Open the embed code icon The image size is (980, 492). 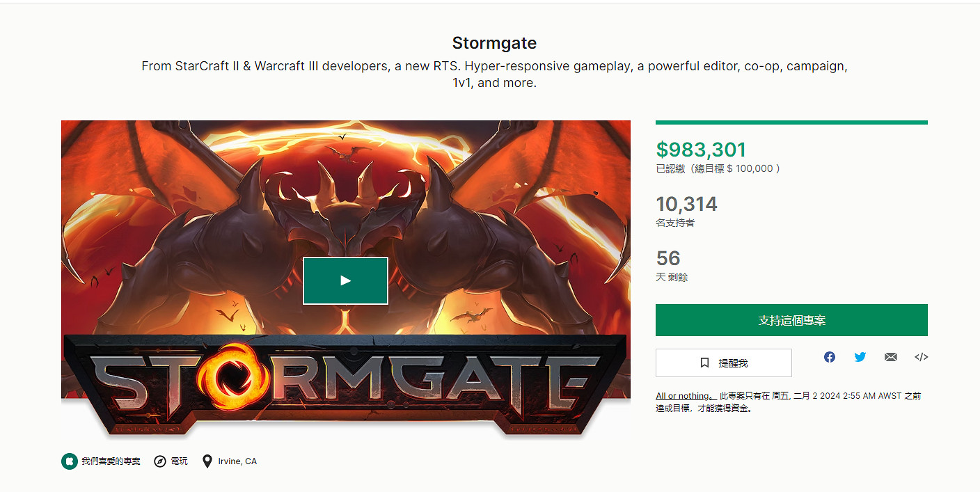tap(921, 357)
